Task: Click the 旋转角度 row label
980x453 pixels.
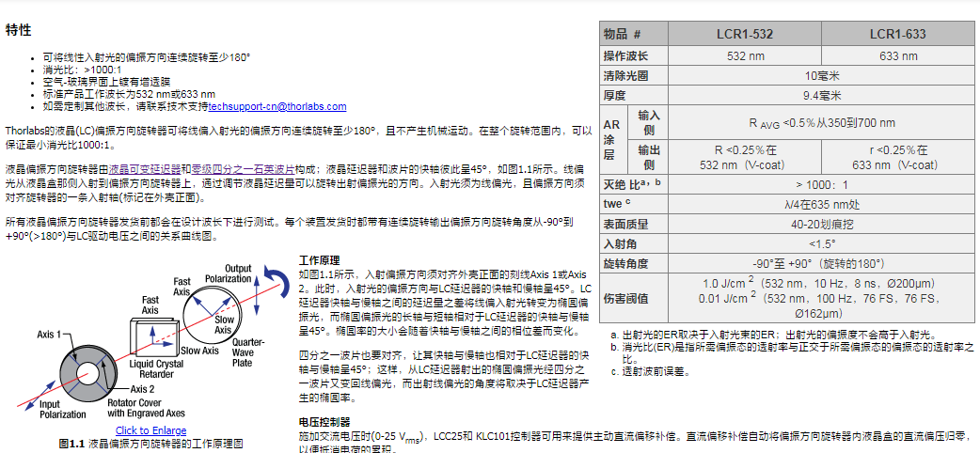Action: [626, 263]
